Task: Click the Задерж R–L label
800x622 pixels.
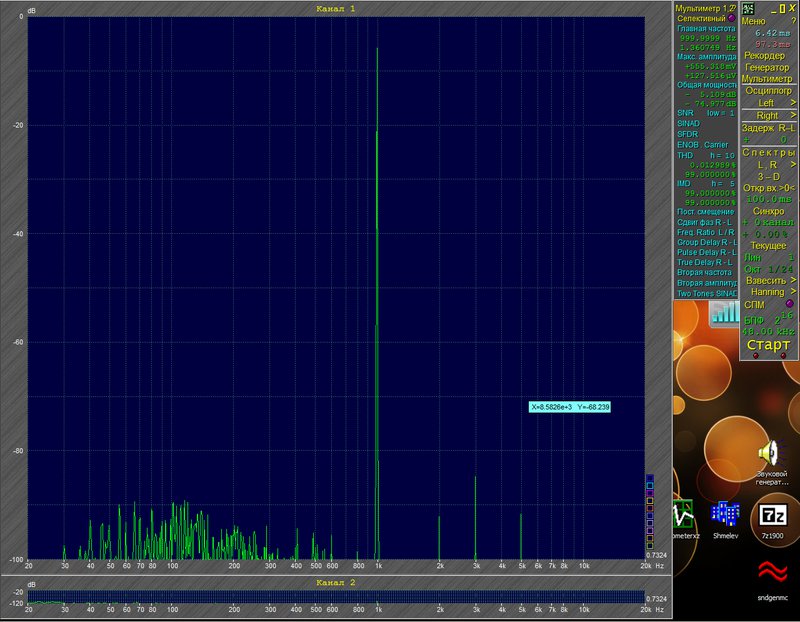Action: 768,128
